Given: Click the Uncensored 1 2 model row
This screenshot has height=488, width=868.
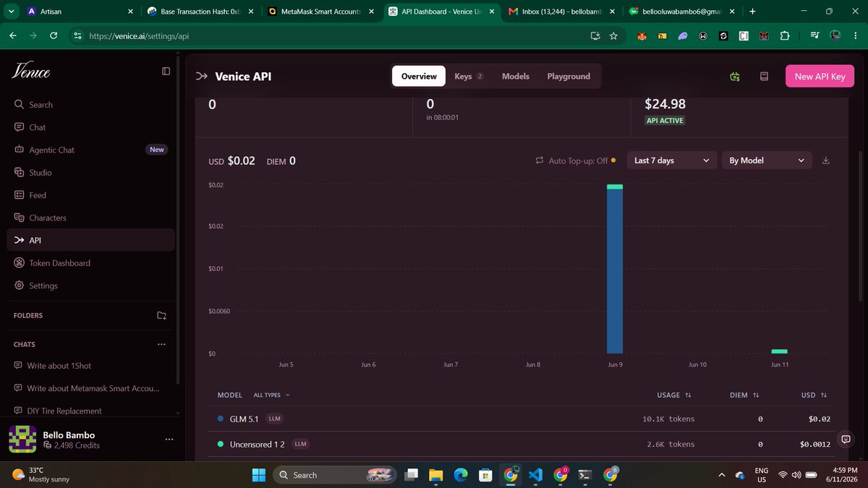Looking at the screenshot, I should tap(521, 444).
